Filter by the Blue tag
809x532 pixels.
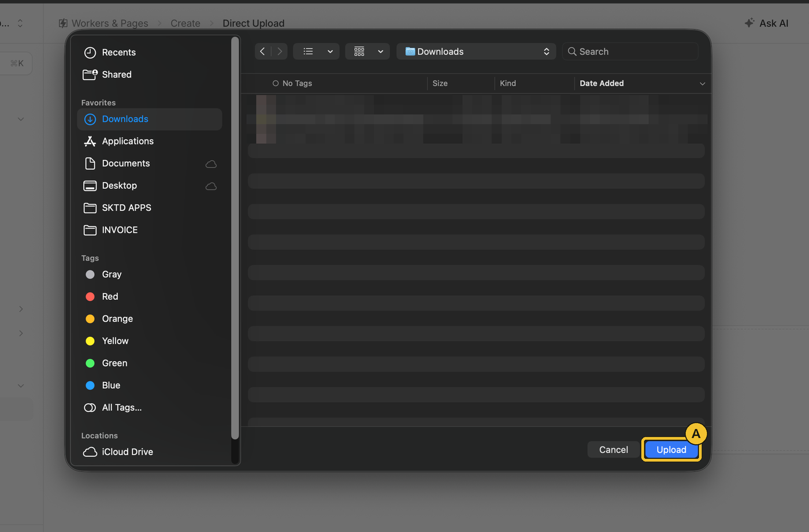(x=150, y=385)
